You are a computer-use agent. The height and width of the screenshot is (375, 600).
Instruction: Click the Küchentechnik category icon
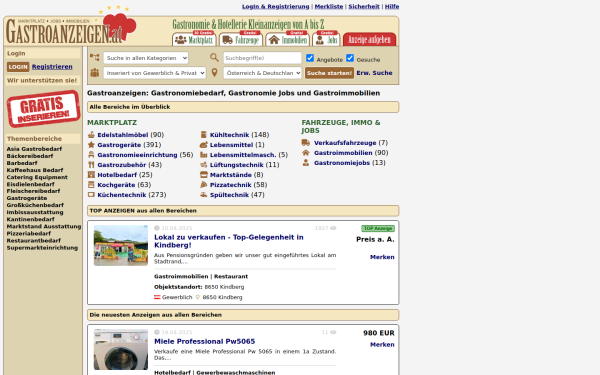point(91,194)
